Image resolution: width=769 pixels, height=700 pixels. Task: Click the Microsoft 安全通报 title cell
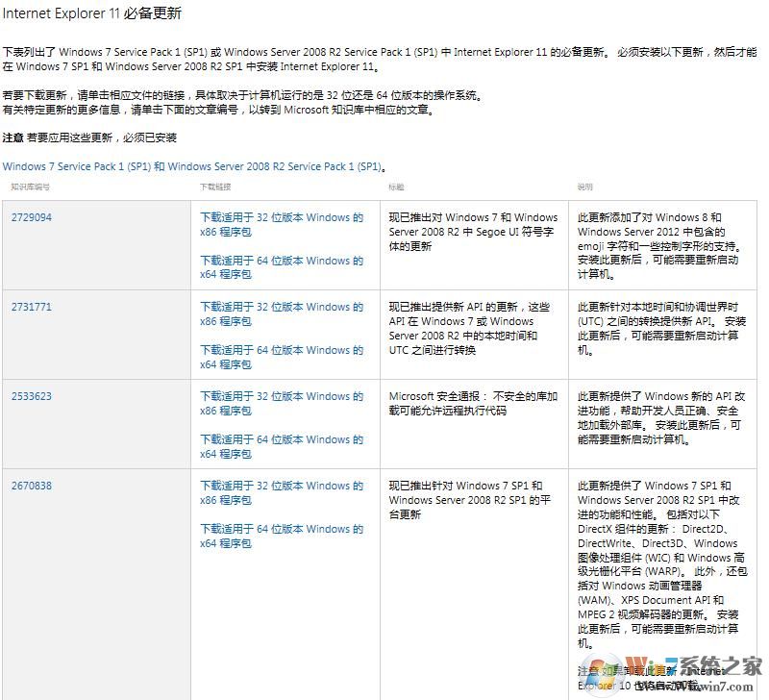click(473, 403)
